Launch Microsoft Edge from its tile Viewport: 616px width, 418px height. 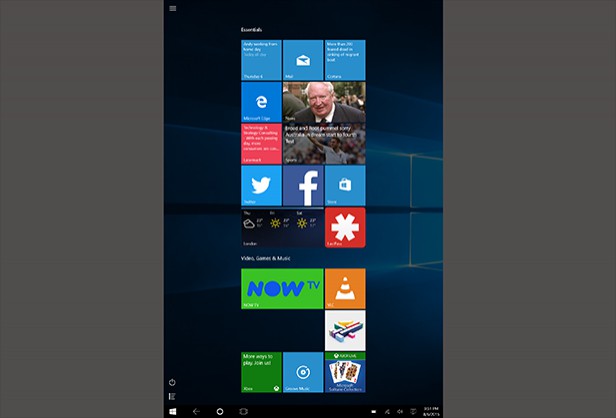point(261,102)
